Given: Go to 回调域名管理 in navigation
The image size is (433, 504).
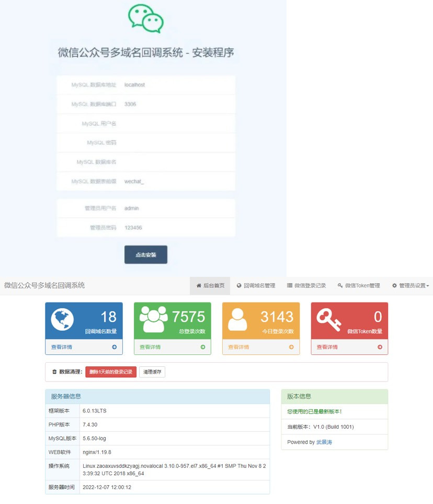Looking at the screenshot, I should (x=256, y=286).
